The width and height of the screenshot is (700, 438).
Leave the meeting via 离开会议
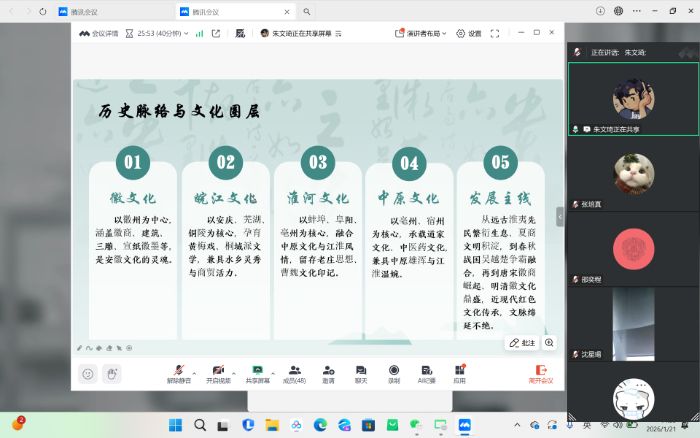(540, 373)
